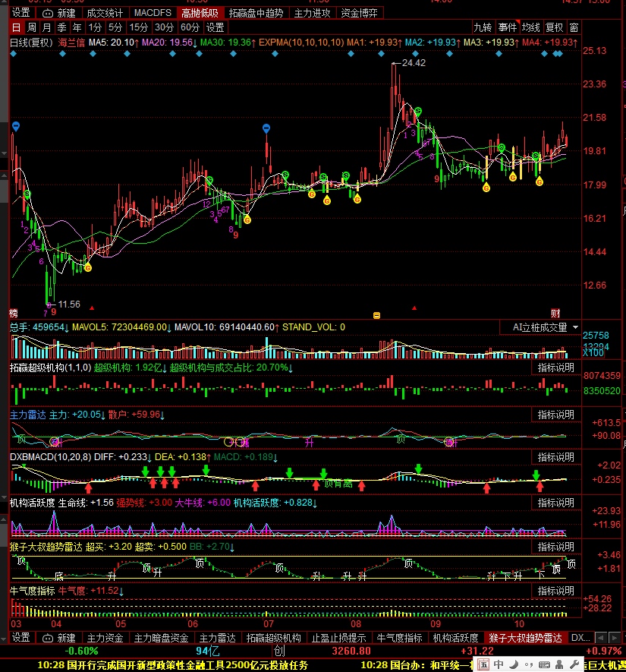The height and width of the screenshot is (672, 626).
Task: Switch to the 牛气度指标 bottom tab
Action: tap(399, 638)
